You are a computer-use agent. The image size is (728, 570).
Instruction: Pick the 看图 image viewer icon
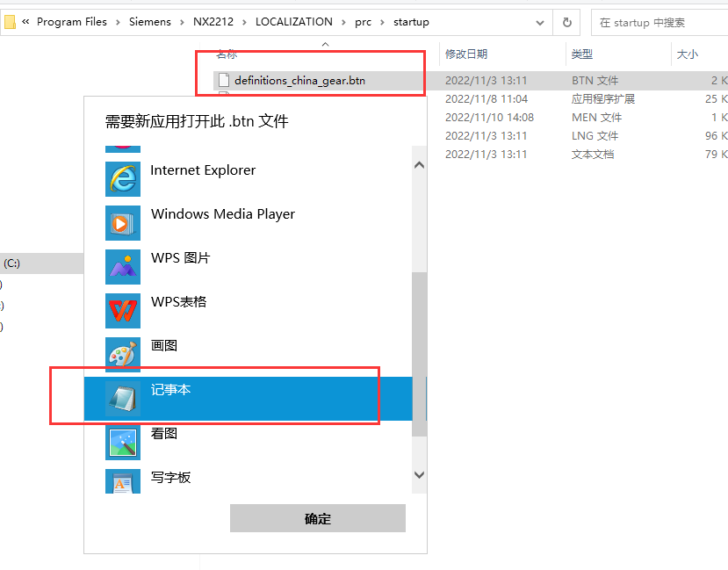tap(123, 443)
